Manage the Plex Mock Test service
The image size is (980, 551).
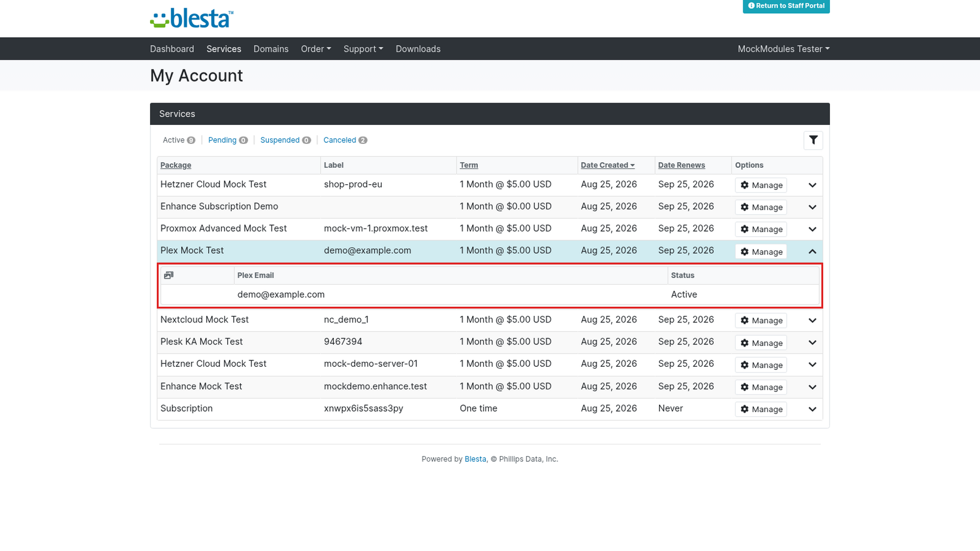click(x=761, y=252)
